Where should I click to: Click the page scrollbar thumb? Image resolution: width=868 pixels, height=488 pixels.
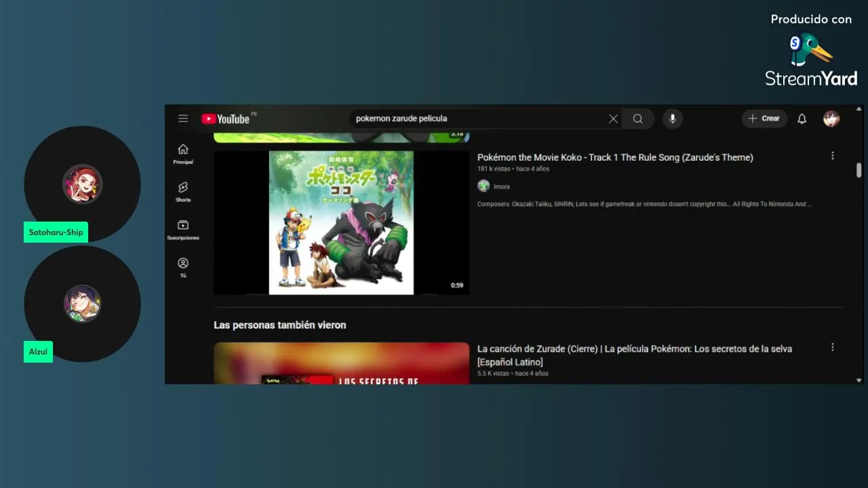[859, 170]
